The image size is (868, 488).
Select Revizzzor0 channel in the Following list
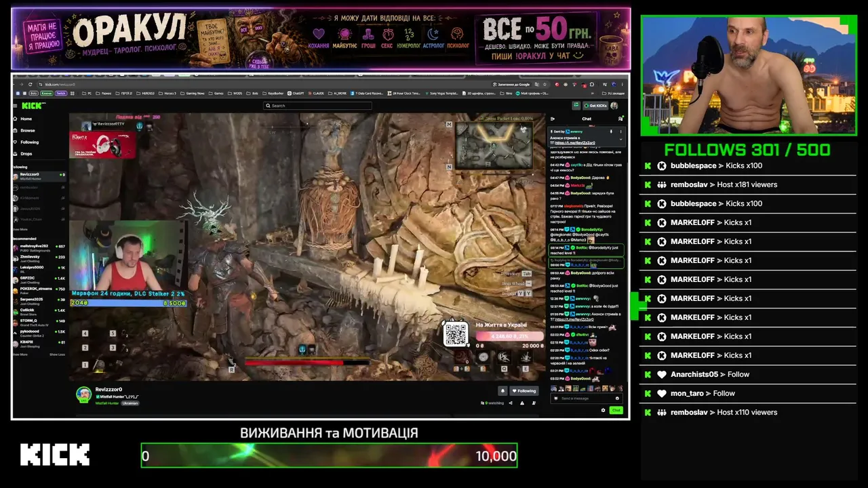(x=39, y=176)
